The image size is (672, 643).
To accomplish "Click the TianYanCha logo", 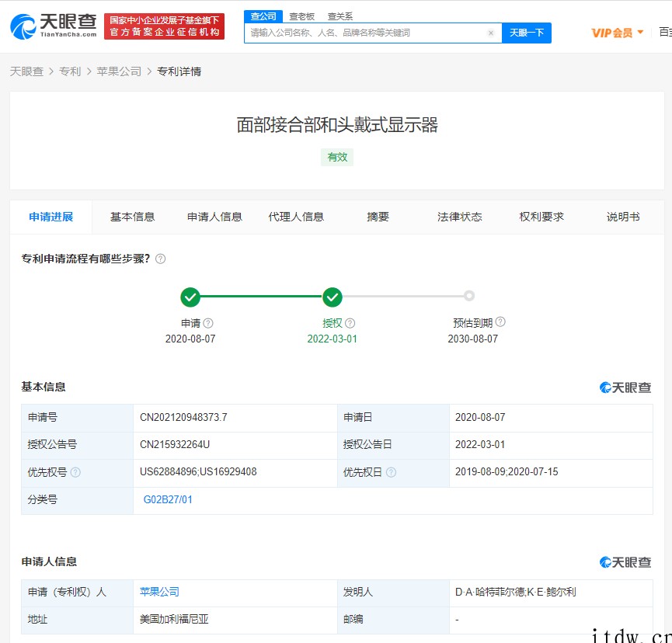I will coord(53,26).
